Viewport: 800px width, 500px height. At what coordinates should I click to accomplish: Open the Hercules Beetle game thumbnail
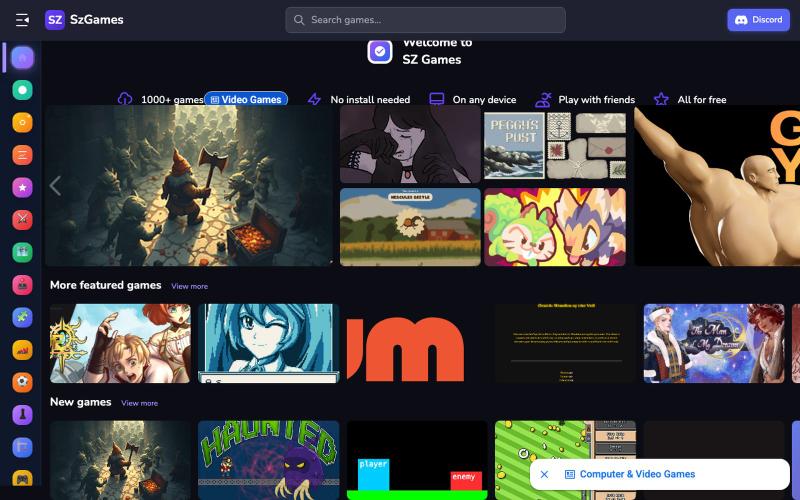click(410, 227)
